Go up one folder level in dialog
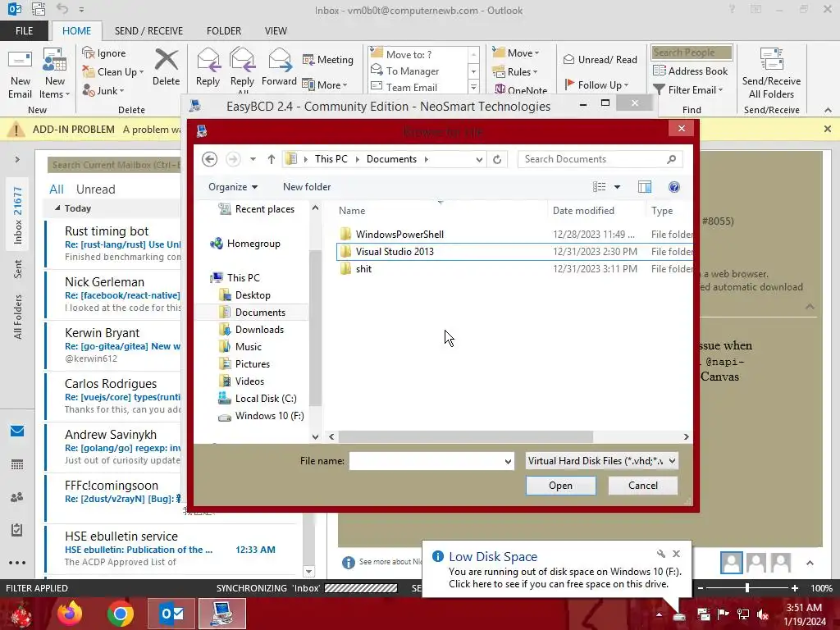This screenshot has width=840, height=630. click(271, 159)
